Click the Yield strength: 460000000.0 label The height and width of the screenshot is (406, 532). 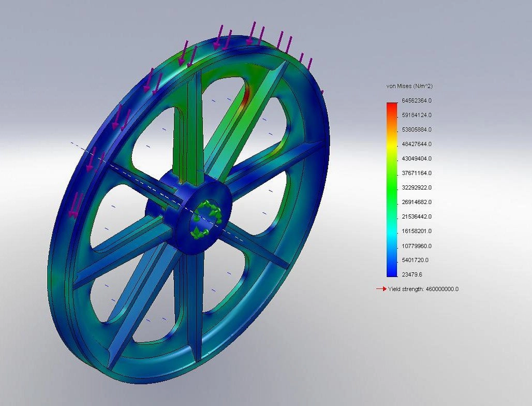pyautogui.click(x=423, y=289)
